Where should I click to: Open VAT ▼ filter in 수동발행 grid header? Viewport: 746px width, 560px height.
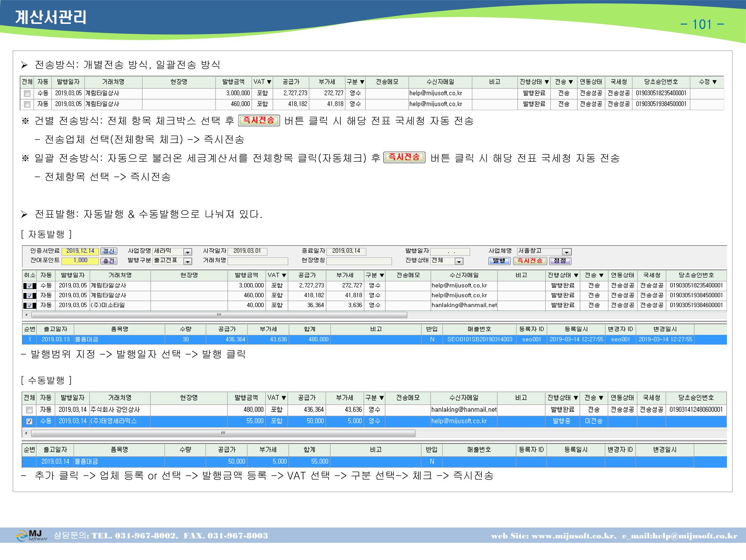(277, 398)
